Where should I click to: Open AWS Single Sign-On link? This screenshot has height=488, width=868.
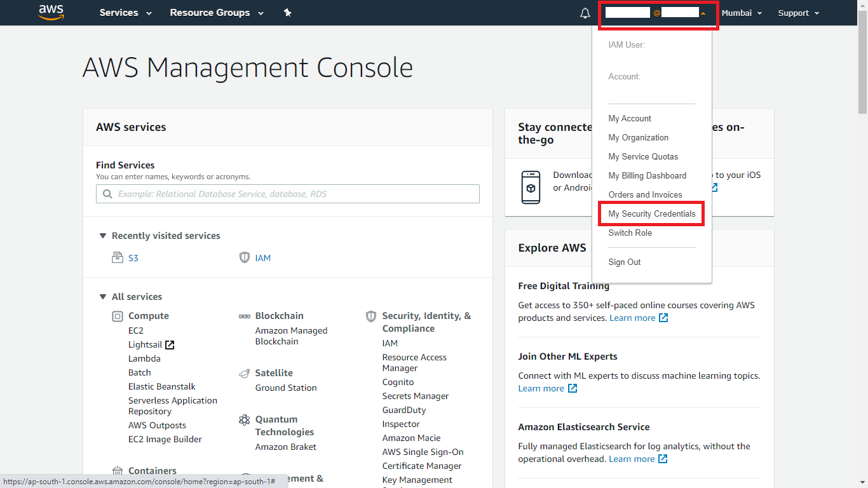[423, 452]
